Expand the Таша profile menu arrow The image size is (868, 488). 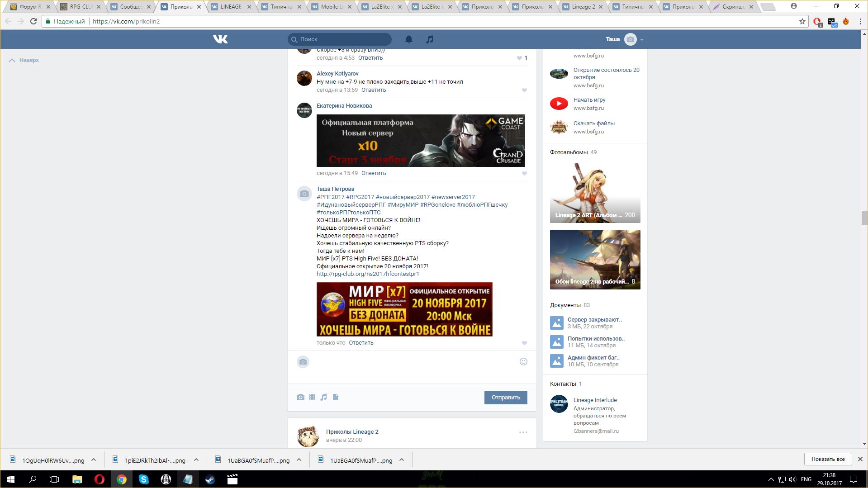pos(642,40)
